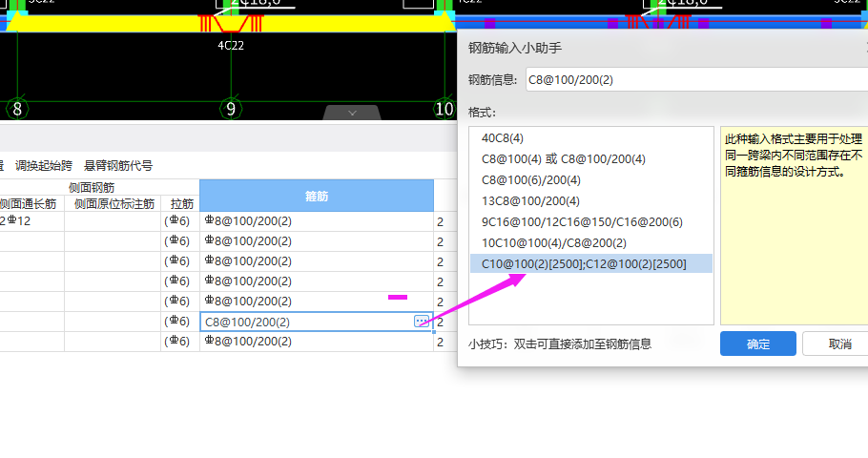868x458 pixels.
Task: Click the 侧面原位标注筋 column header
Action: point(114,204)
